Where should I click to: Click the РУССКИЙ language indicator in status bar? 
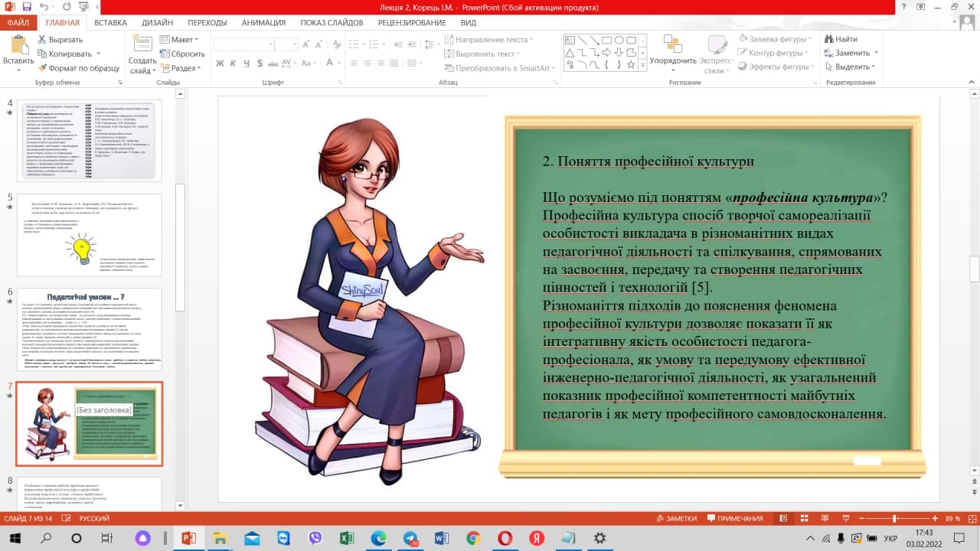[x=94, y=518]
